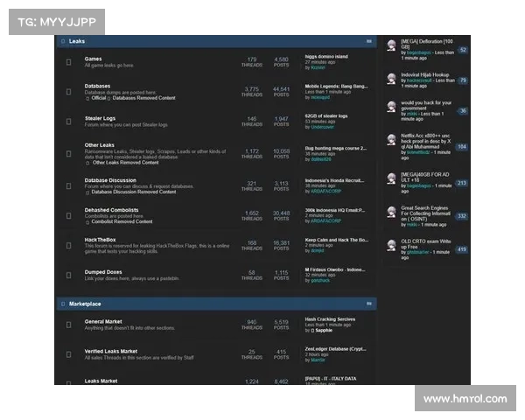Open sidebar thread 'OLD CRTO exam Write up Free'
This screenshot has width=525, height=420.
coord(426,244)
